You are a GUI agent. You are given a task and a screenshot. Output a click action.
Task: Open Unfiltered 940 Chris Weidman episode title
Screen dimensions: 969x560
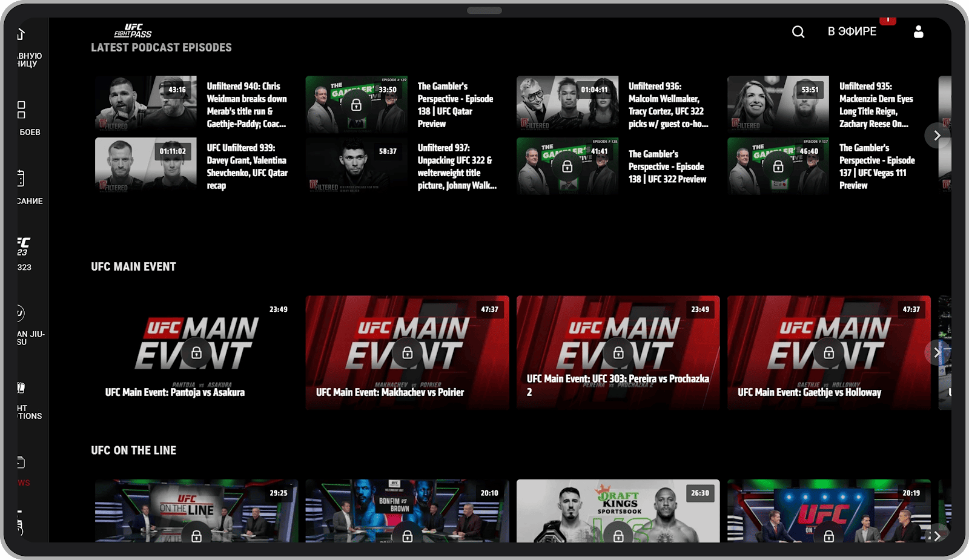coord(246,105)
